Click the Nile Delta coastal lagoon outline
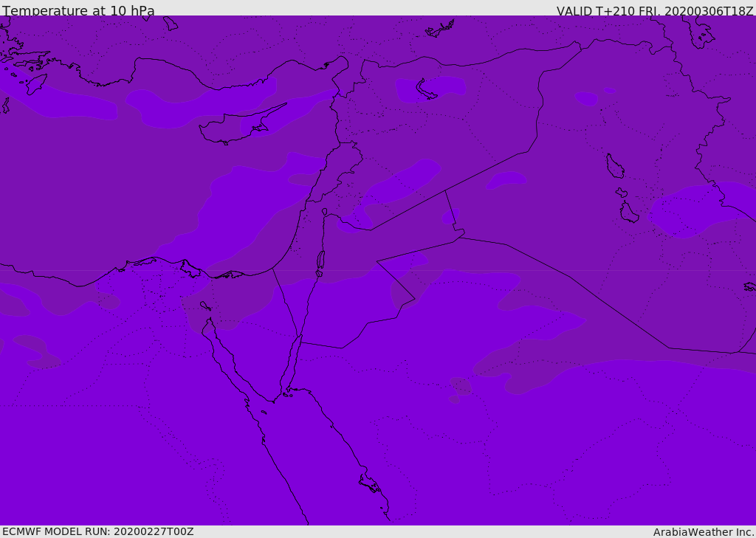Screen dimensions: 756x538 (190, 269)
